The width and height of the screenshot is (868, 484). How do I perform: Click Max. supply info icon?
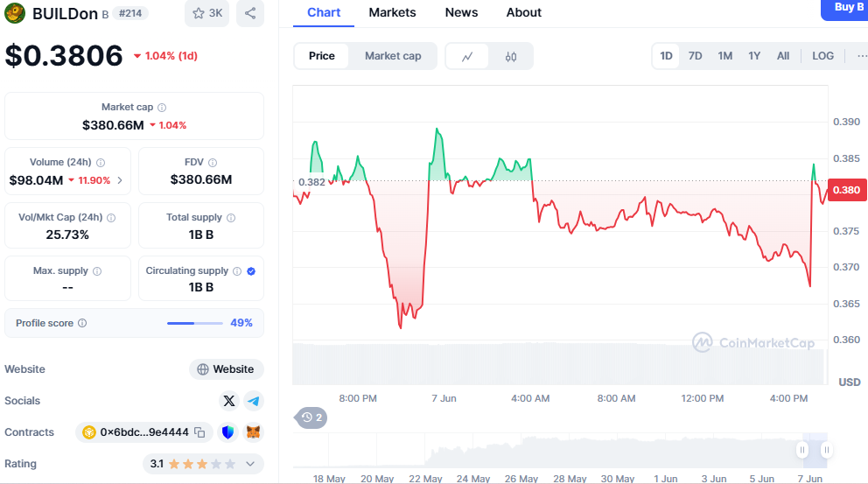click(97, 270)
